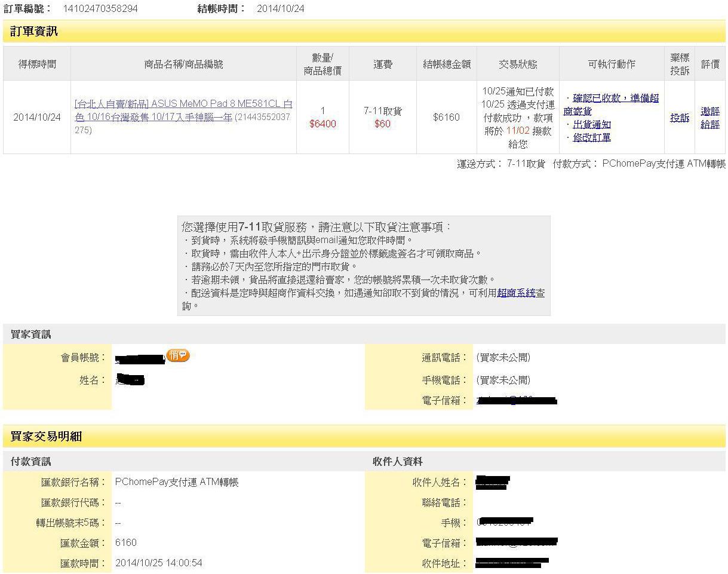
Task: Select the 匯款金額 value 6160
Action: [x=125, y=542]
